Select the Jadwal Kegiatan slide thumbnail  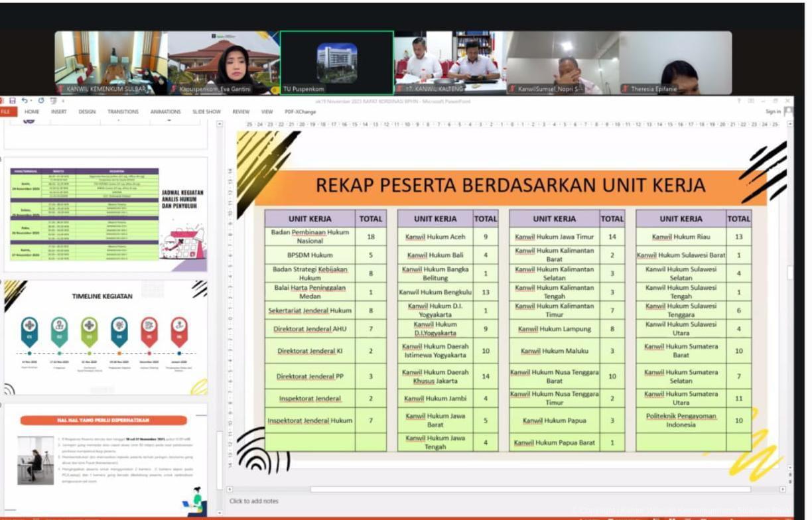pos(107,214)
